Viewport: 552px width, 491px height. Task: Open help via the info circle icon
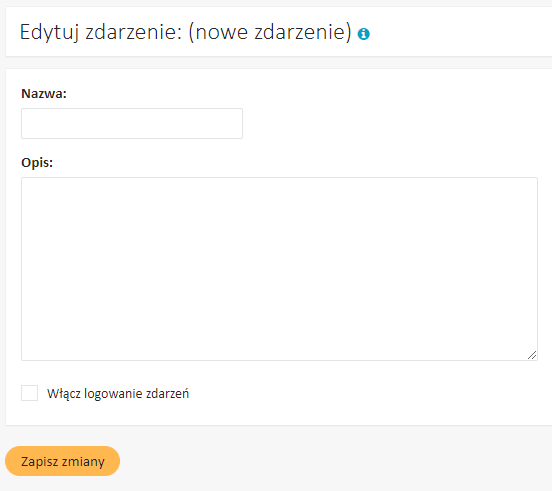364,34
